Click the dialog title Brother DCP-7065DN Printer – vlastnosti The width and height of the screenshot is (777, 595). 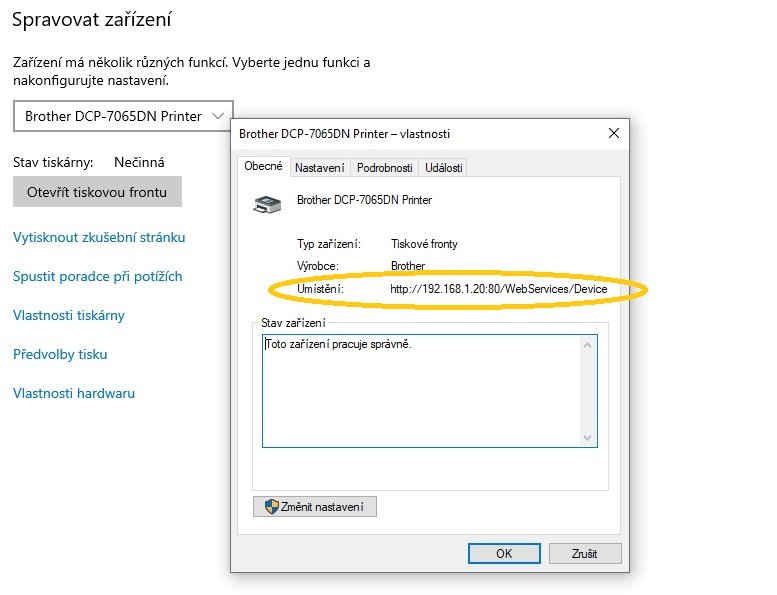344,134
